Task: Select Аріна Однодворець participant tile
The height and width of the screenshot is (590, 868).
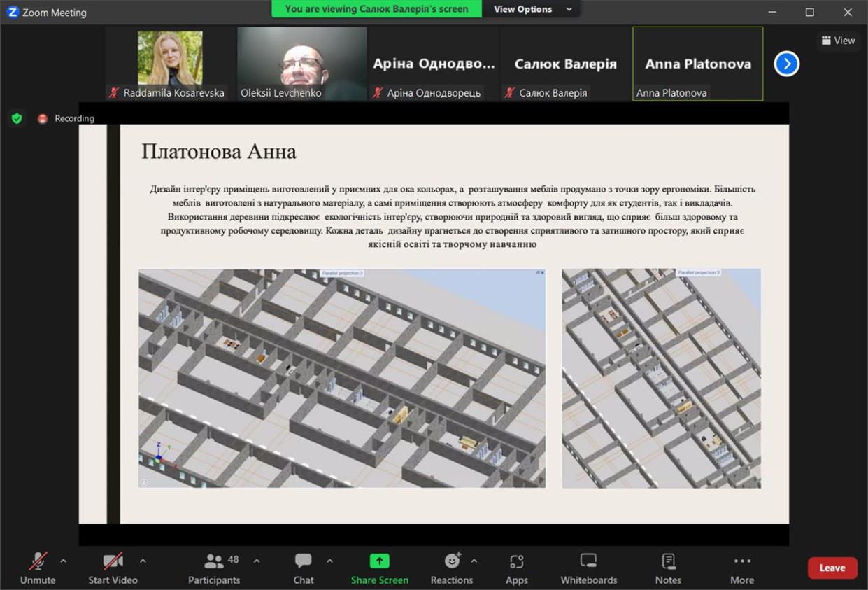Action: tap(434, 64)
